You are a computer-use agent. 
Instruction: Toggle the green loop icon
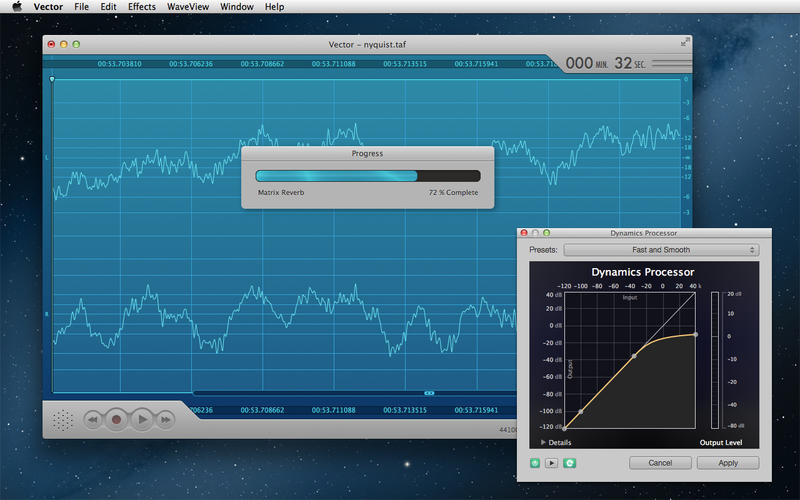569,463
